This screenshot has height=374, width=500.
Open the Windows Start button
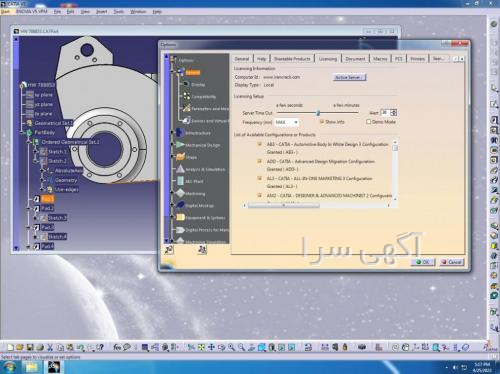(x=9, y=367)
